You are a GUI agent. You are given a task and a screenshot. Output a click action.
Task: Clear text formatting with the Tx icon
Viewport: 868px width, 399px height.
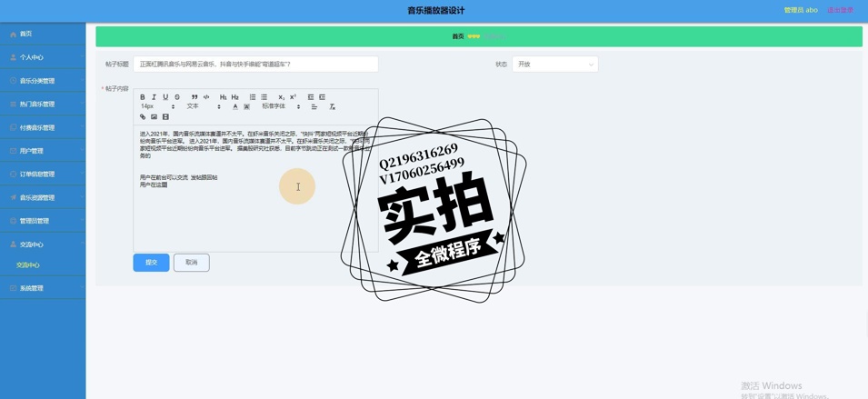(332, 107)
